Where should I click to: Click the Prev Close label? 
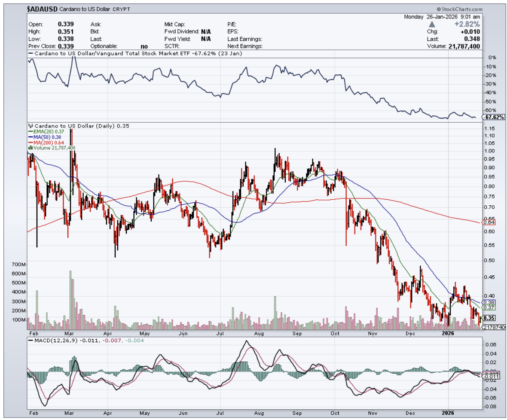tap(42, 46)
